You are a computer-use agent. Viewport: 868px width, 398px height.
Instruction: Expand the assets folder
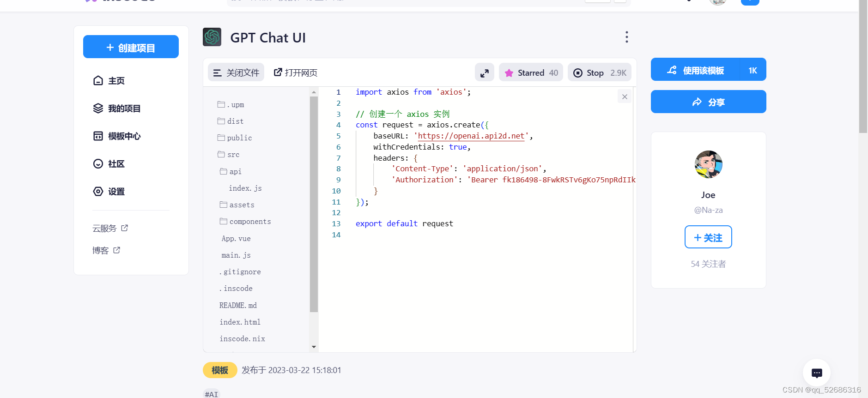pyautogui.click(x=237, y=205)
